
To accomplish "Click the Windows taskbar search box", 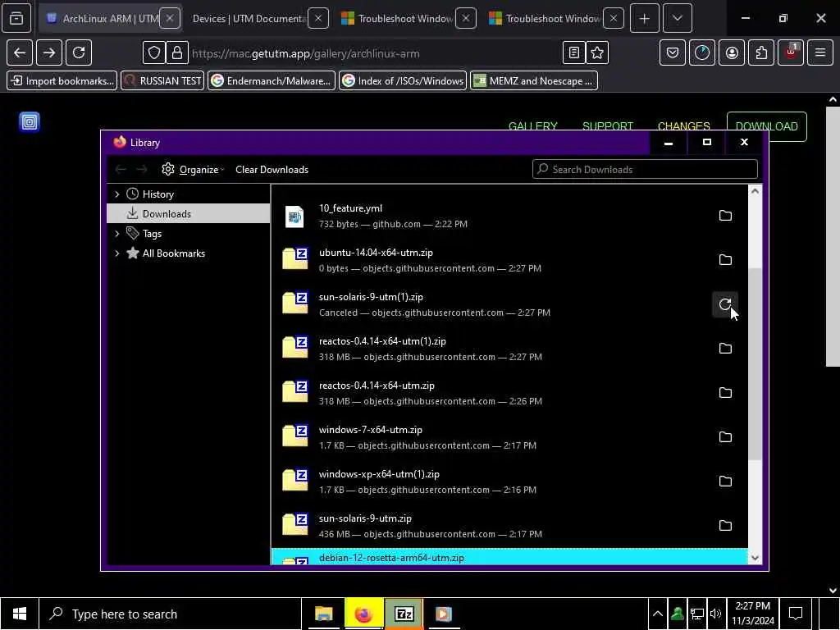I will (x=170, y=614).
